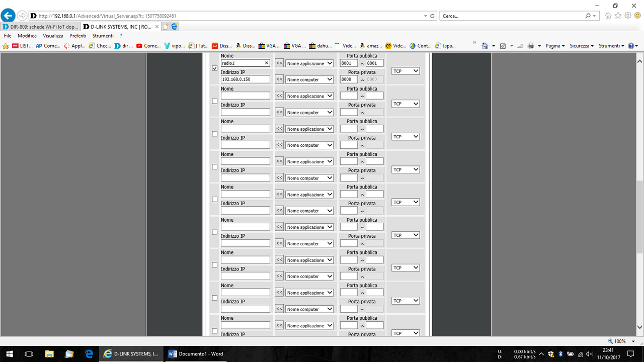
Task: Launch Microsoft Edge from the taskbar
Action: click(x=89, y=354)
